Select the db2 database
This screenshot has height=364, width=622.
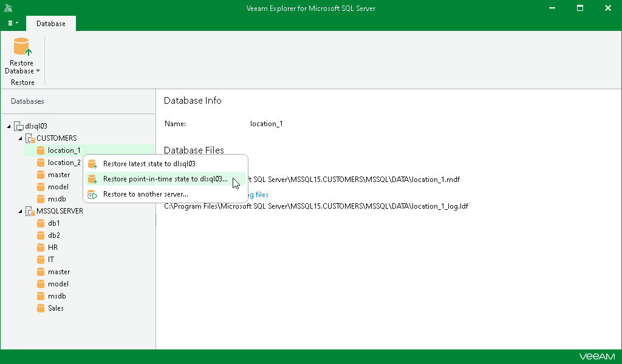point(53,235)
